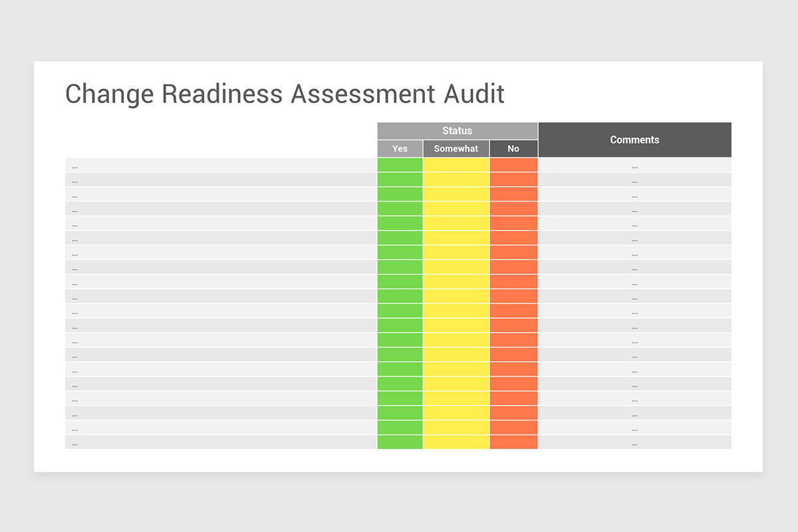Select the slide title Change Readiness Assessment Audit
798x532 pixels.
pos(285,94)
